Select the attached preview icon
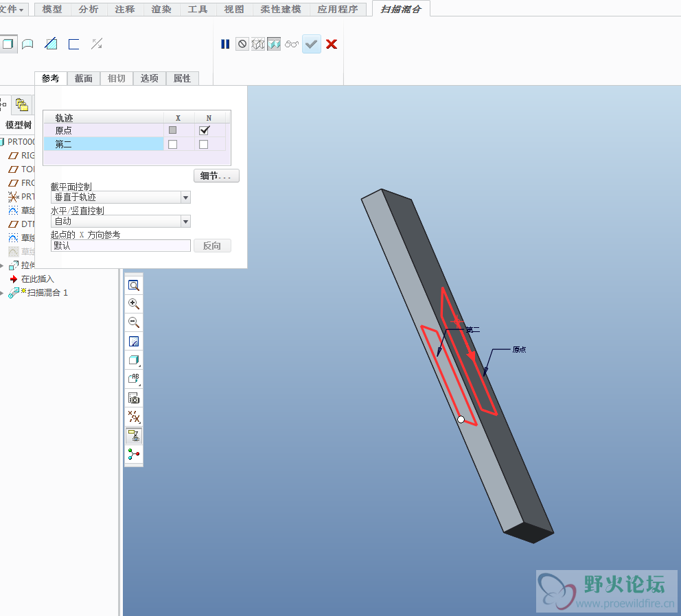This screenshot has height=616, width=681. click(274, 44)
